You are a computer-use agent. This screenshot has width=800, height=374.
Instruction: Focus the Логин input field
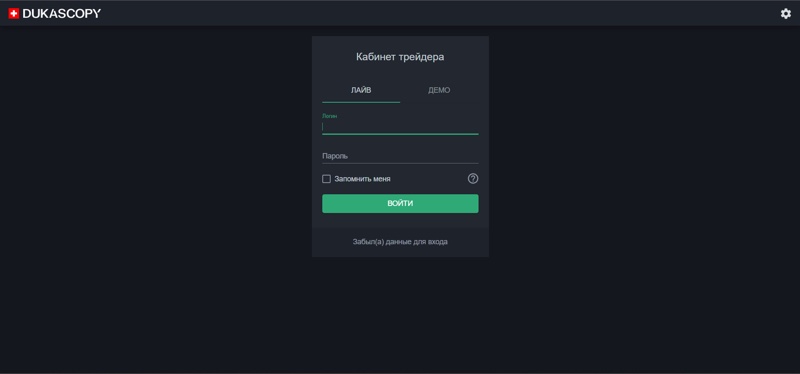coord(400,126)
